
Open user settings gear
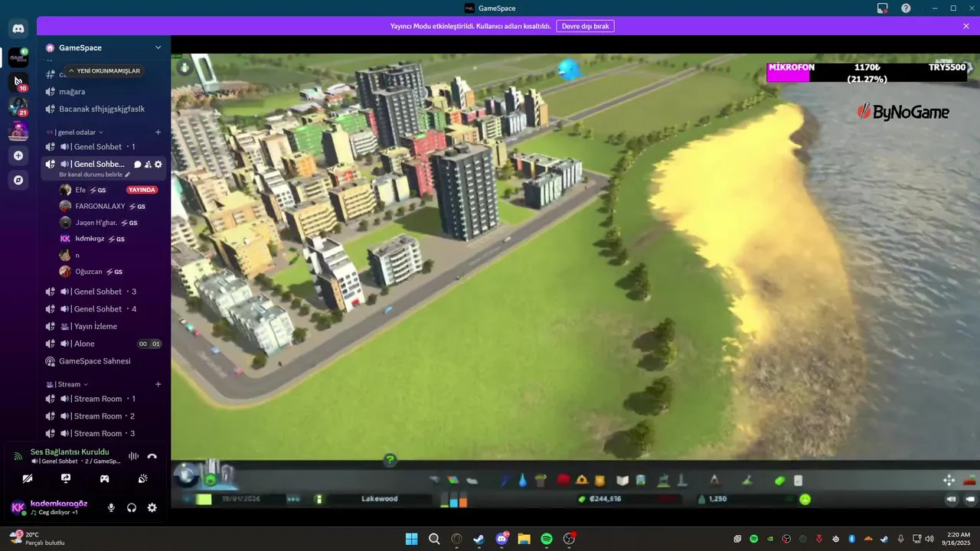(152, 507)
